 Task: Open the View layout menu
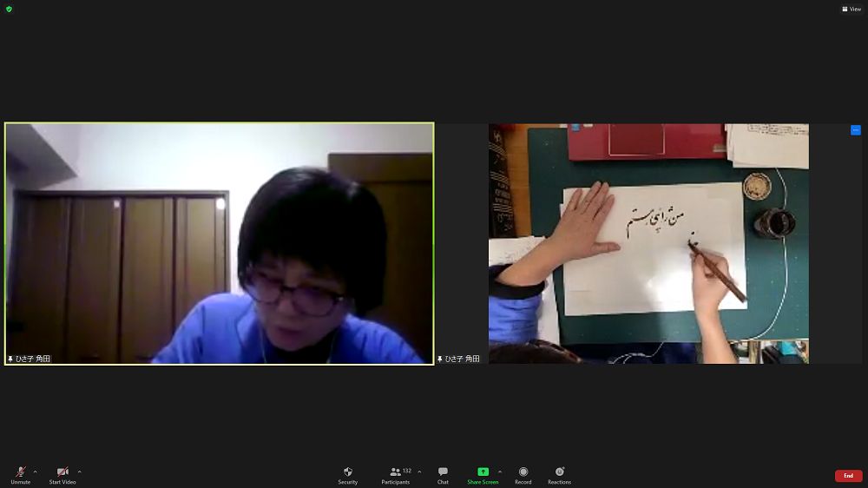coord(851,9)
